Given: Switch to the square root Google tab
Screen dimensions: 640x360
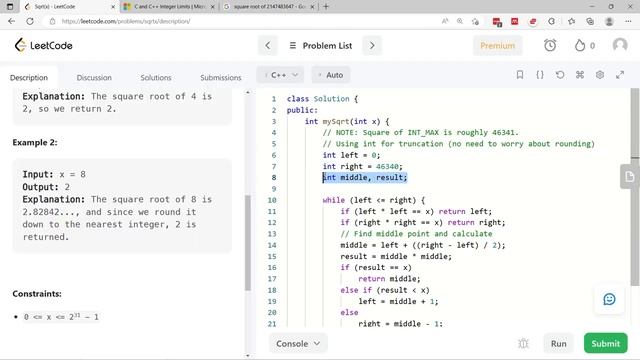Looking at the screenshot, I should [269, 7].
